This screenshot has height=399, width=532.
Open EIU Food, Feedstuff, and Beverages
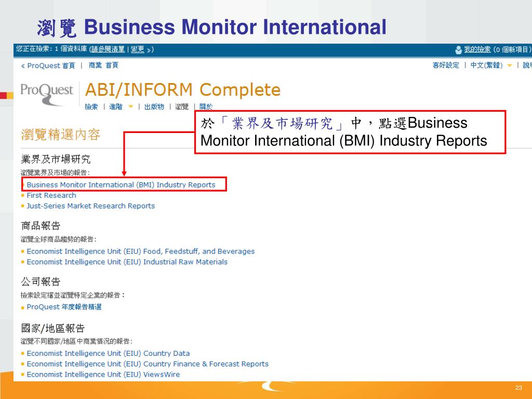(140, 251)
